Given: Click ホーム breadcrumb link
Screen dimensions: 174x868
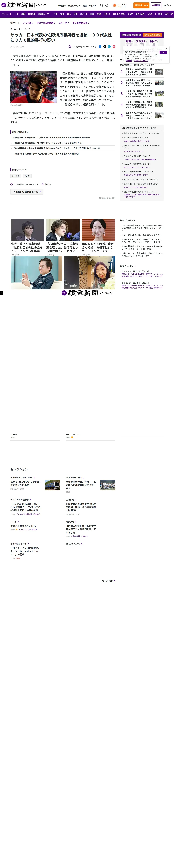Looking at the screenshot, I should point(13,29).
